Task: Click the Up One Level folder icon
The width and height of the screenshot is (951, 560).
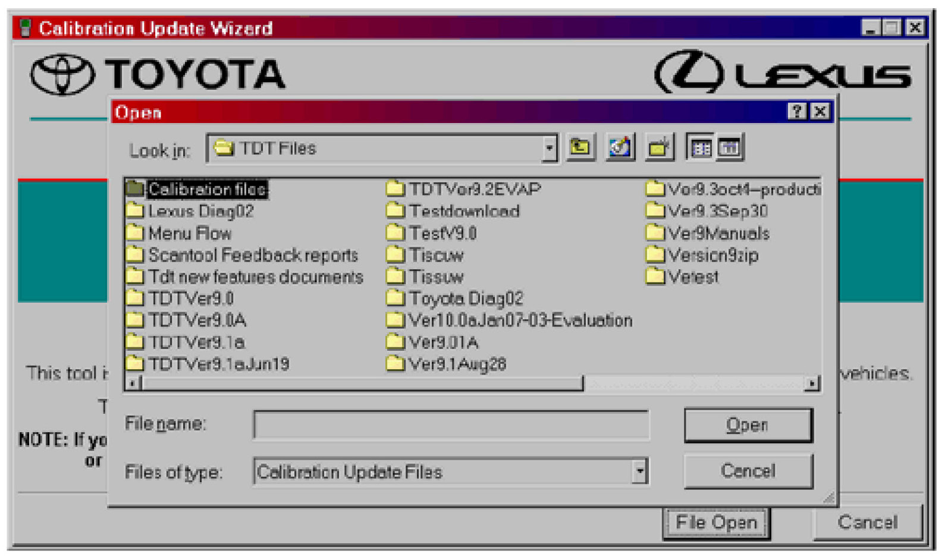Action: [580, 147]
